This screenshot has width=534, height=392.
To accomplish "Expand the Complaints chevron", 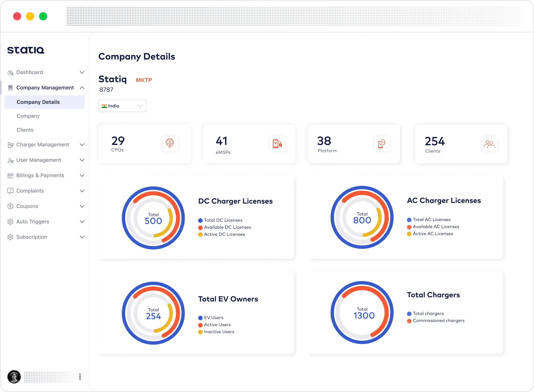I will click(82, 191).
